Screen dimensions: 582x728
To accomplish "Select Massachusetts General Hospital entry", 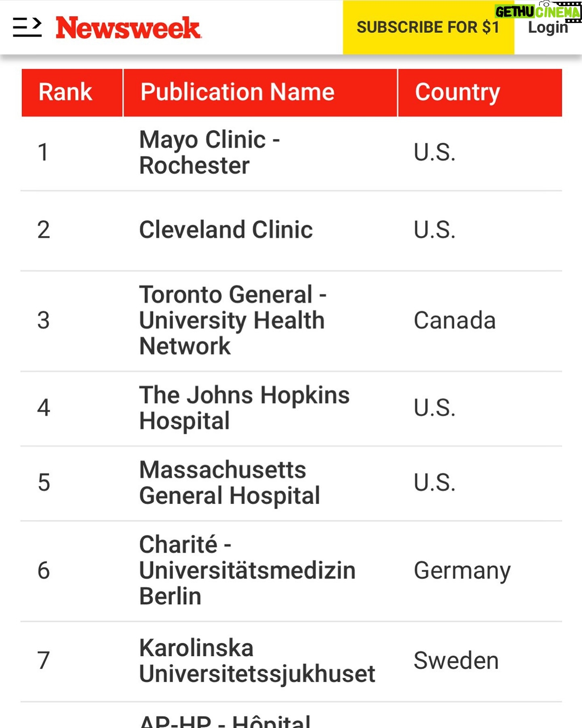I will [230, 483].
